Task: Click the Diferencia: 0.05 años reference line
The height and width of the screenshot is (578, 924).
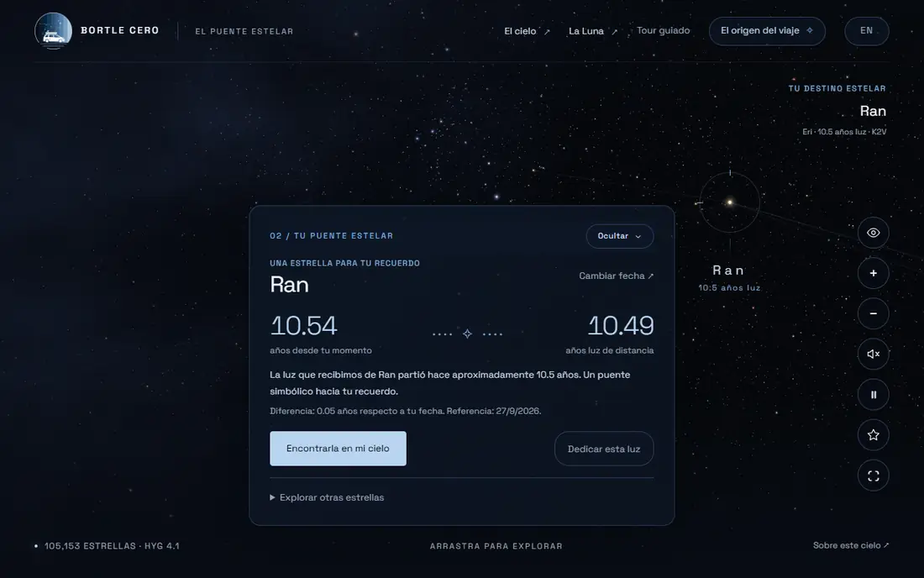Action: [406, 412]
